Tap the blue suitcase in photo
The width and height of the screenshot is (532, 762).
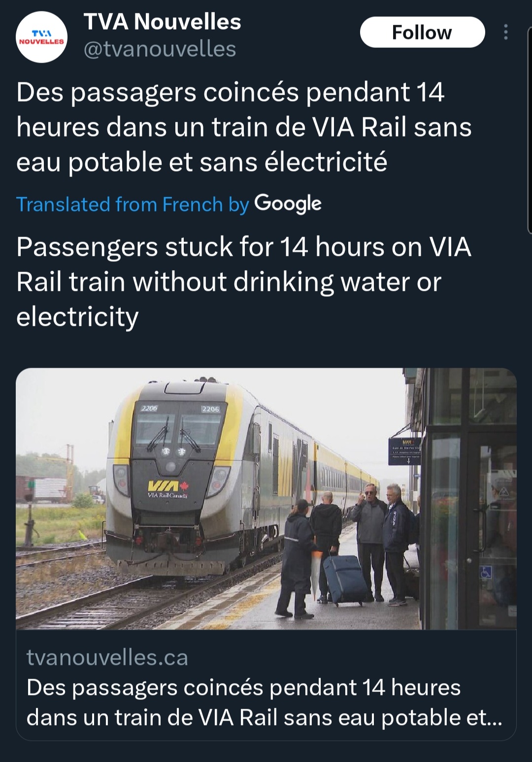point(345,580)
